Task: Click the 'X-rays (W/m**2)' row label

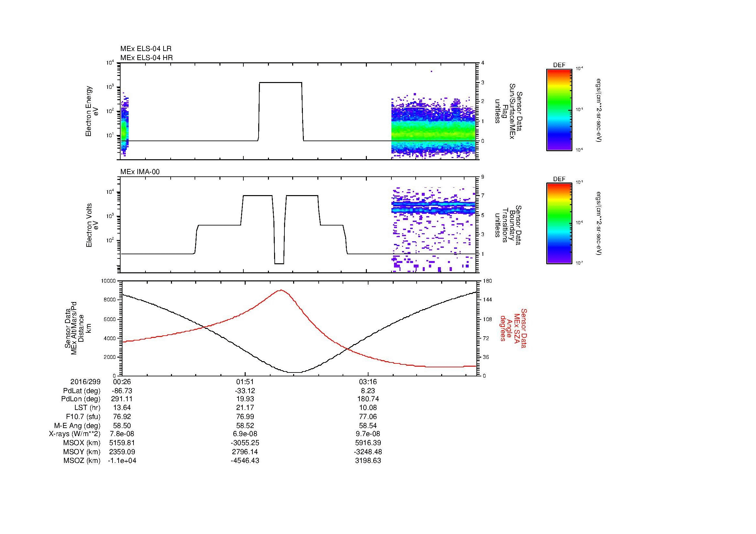Action: (75, 434)
